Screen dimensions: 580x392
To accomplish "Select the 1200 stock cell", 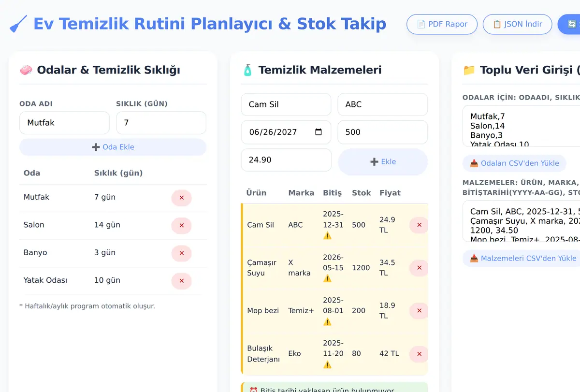I will pyautogui.click(x=361, y=268).
